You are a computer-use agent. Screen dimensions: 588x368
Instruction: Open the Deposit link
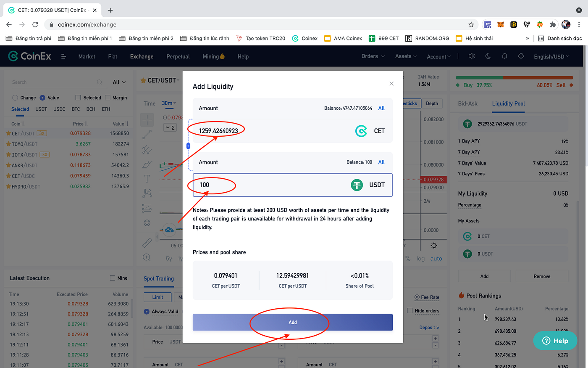[x=429, y=328]
